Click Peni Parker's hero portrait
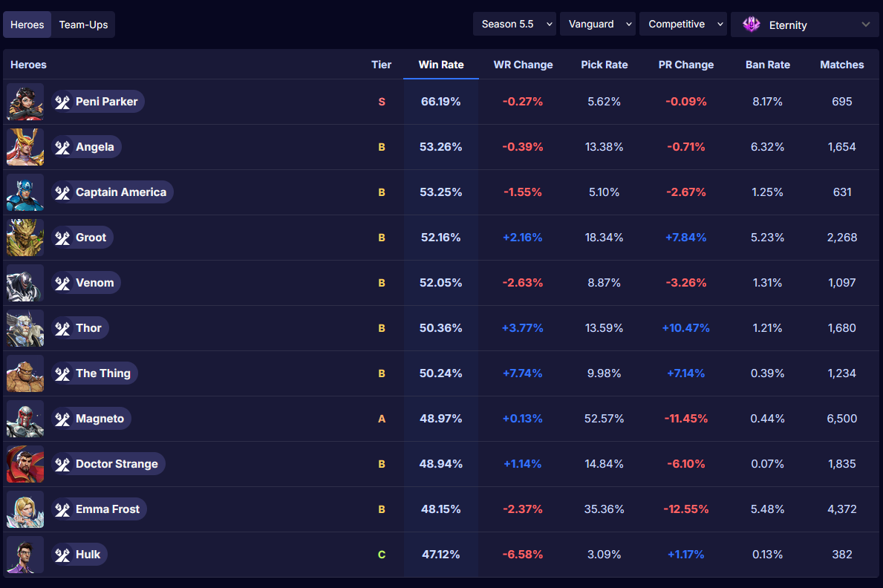 [x=25, y=102]
